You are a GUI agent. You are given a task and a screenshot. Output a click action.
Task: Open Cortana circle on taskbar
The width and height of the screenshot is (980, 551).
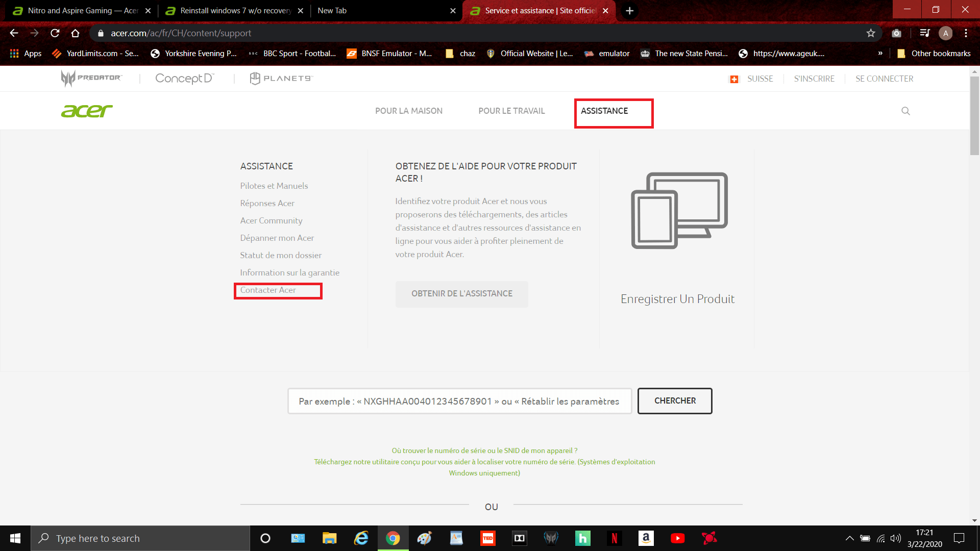(x=265, y=538)
